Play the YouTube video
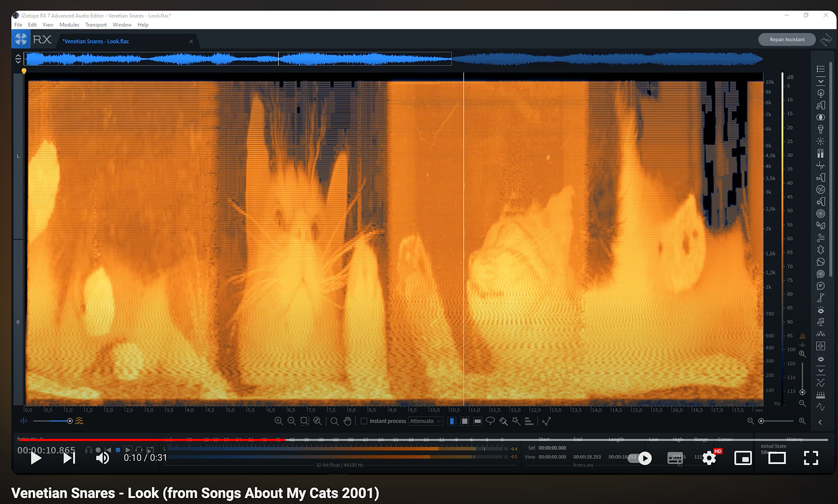Viewport: 838px width, 504px height. click(x=36, y=458)
